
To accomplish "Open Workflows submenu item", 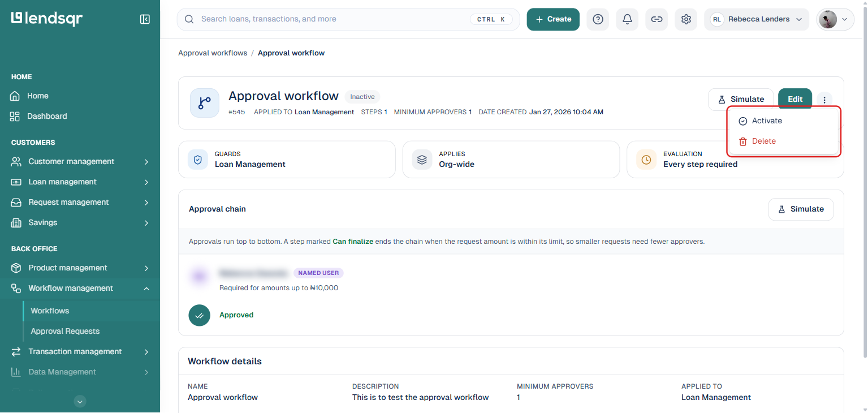I will (x=50, y=311).
